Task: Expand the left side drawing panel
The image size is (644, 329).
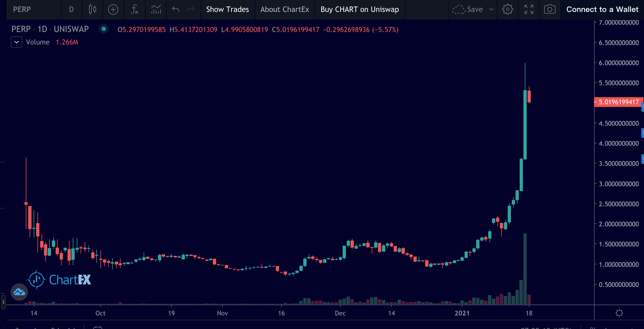Action: pos(3,302)
